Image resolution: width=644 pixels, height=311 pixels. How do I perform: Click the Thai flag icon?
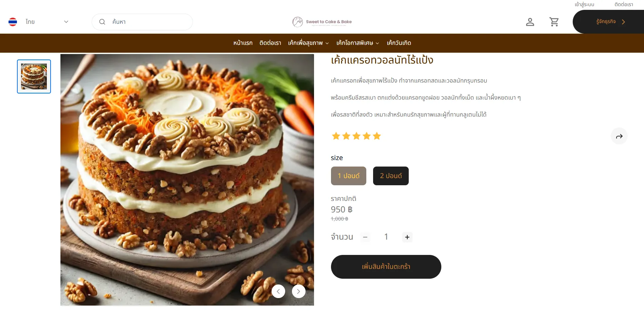[13, 22]
